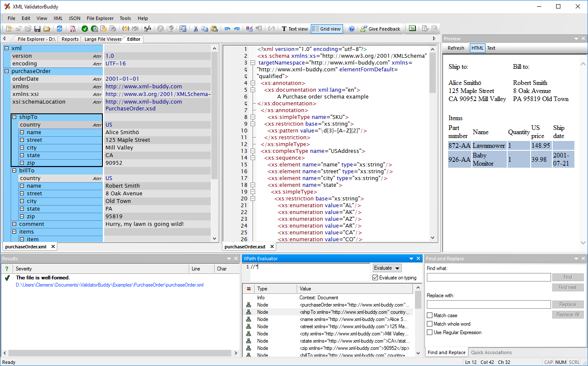Click the orange JSON braces validate icon
Screen dimensions: 588x366
coord(125,29)
